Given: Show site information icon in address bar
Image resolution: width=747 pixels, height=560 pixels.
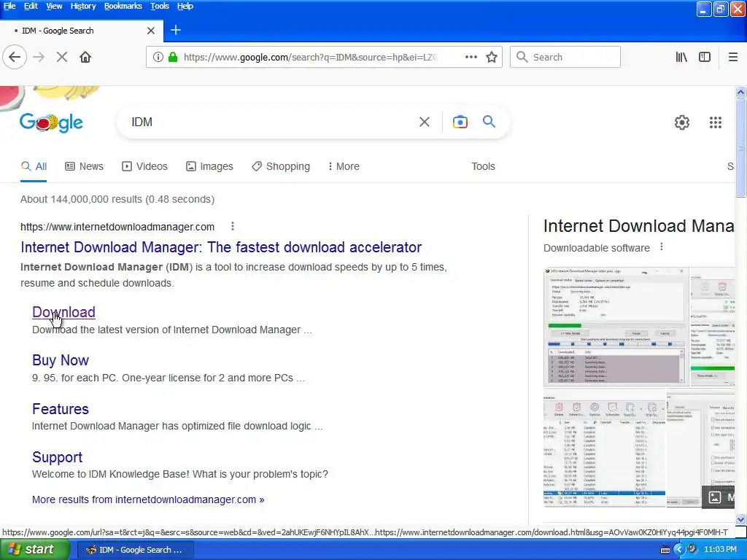Looking at the screenshot, I should (158, 57).
